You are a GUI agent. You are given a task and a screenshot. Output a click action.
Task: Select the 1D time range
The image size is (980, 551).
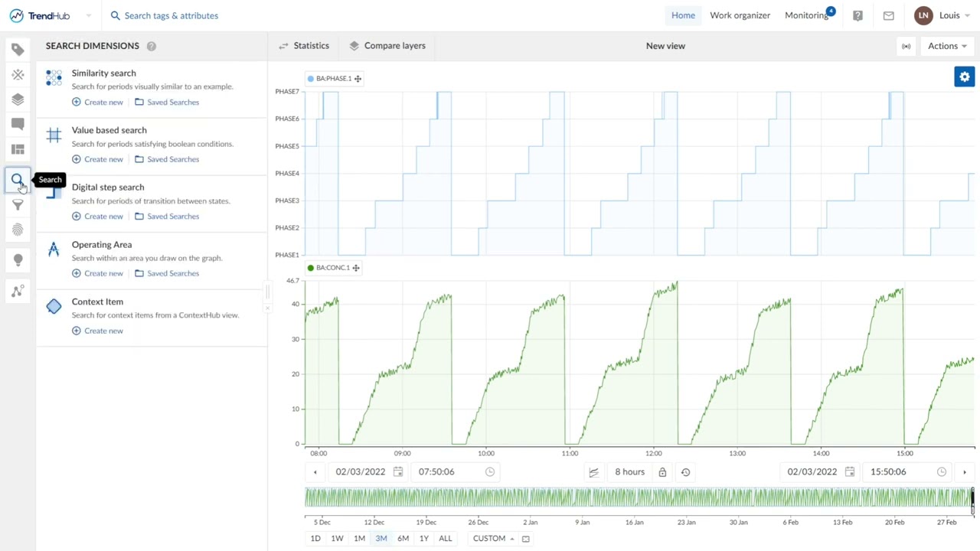point(315,539)
